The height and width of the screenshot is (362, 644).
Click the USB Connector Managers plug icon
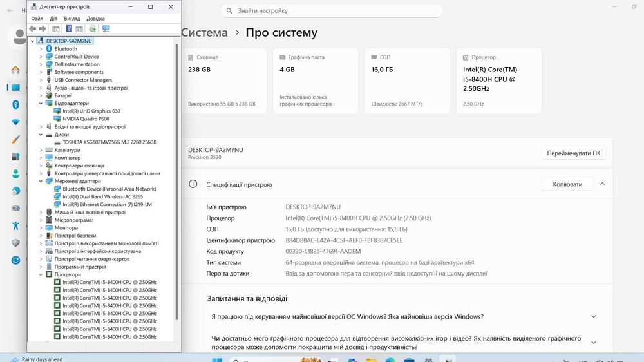[x=49, y=80]
